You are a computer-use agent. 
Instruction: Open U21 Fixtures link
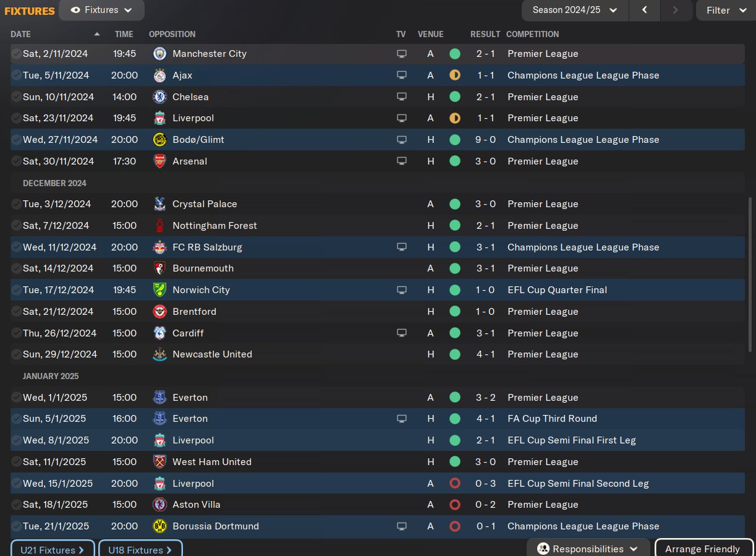[x=53, y=549]
